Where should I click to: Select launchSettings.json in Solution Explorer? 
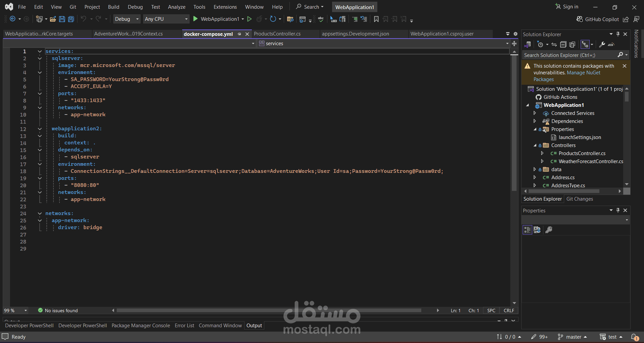tap(580, 137)
